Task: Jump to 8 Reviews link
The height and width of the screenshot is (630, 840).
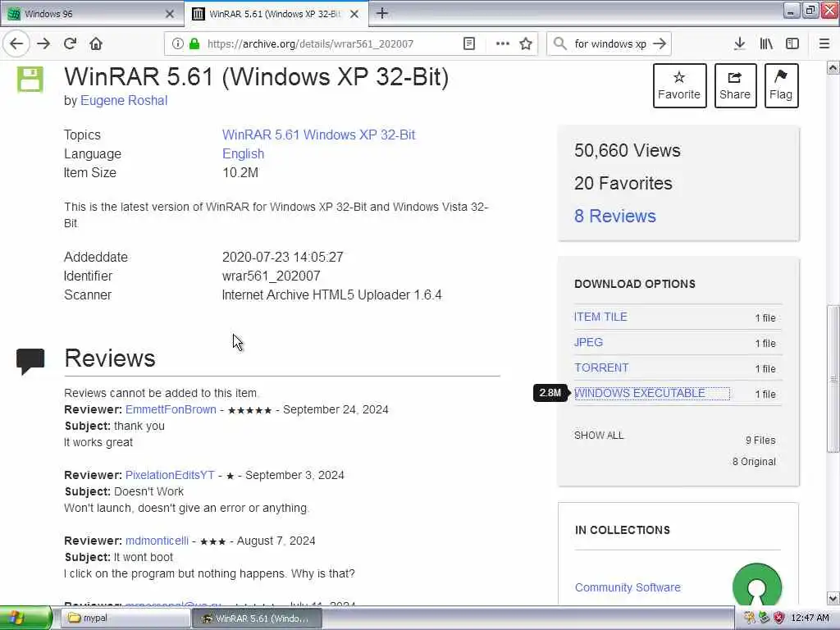Action: 615,216
